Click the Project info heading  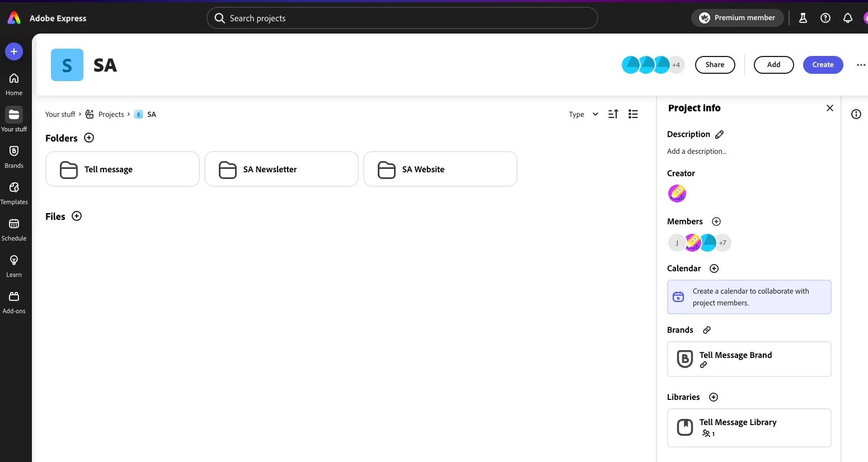[x=695, y=108]
